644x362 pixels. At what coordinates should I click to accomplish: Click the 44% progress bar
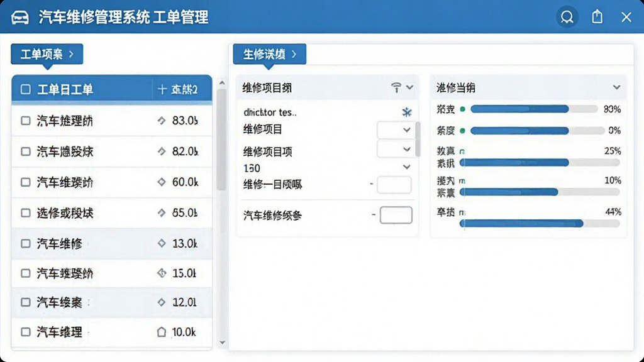(x=540, y=224)
